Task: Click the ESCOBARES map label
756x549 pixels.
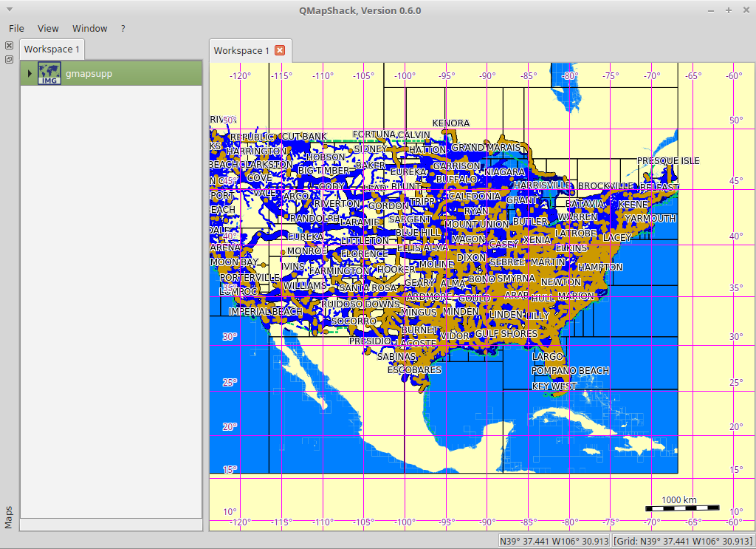Action: pos(415,370)
